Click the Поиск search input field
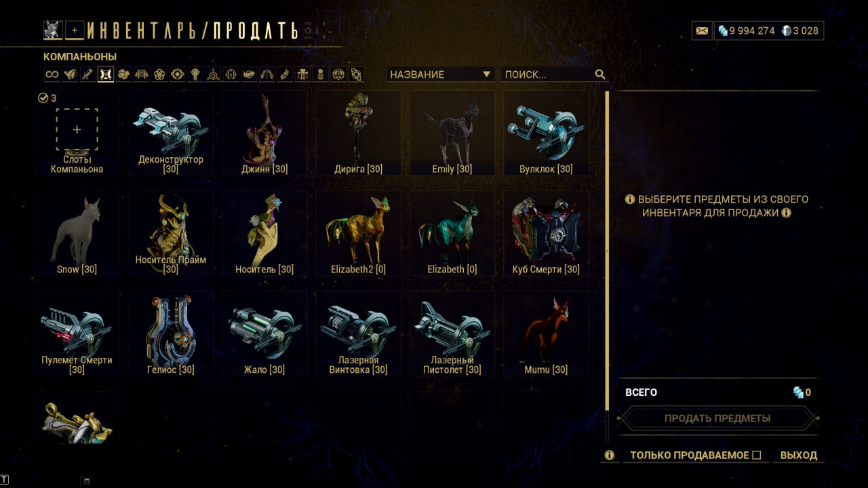This screenshot has width=868, height=488. click(x=547, y=75)
